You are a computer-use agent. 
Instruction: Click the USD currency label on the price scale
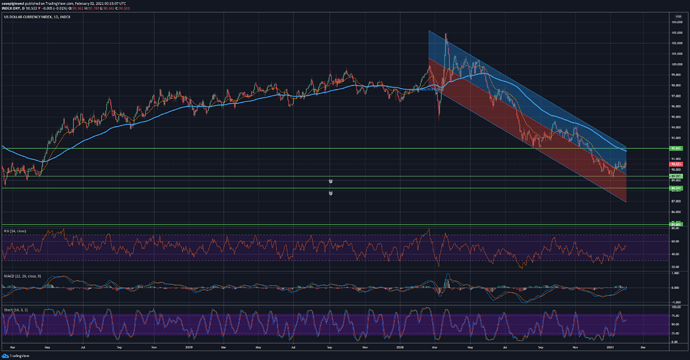[x=678, y=17]
